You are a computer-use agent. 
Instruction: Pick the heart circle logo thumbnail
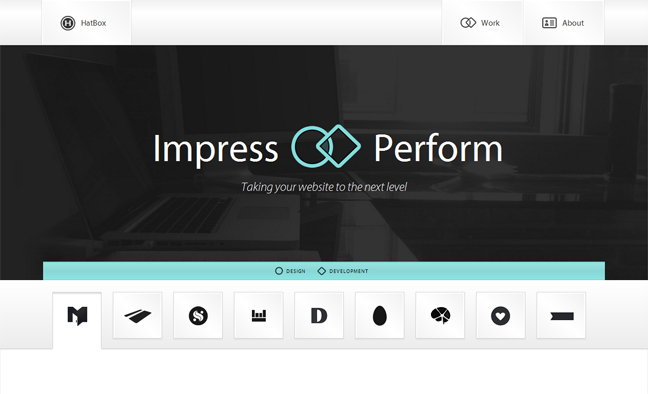click(x=500, y=315)
